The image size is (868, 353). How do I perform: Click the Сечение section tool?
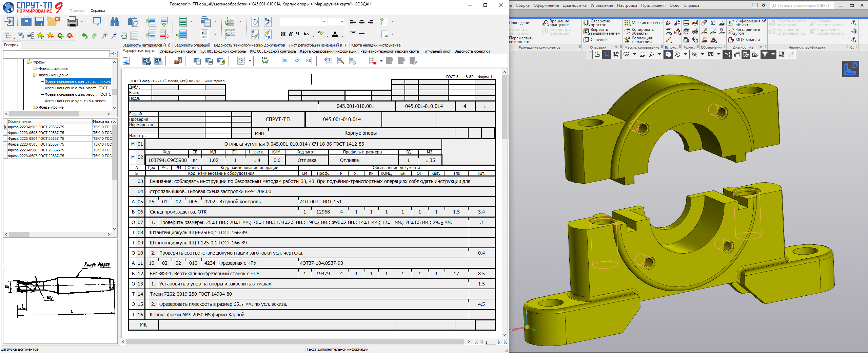(595, 40)
